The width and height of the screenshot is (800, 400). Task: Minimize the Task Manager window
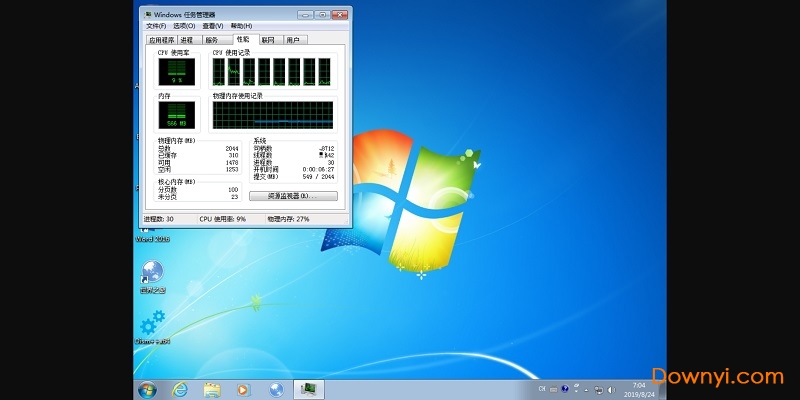click(x=305, y=15)
